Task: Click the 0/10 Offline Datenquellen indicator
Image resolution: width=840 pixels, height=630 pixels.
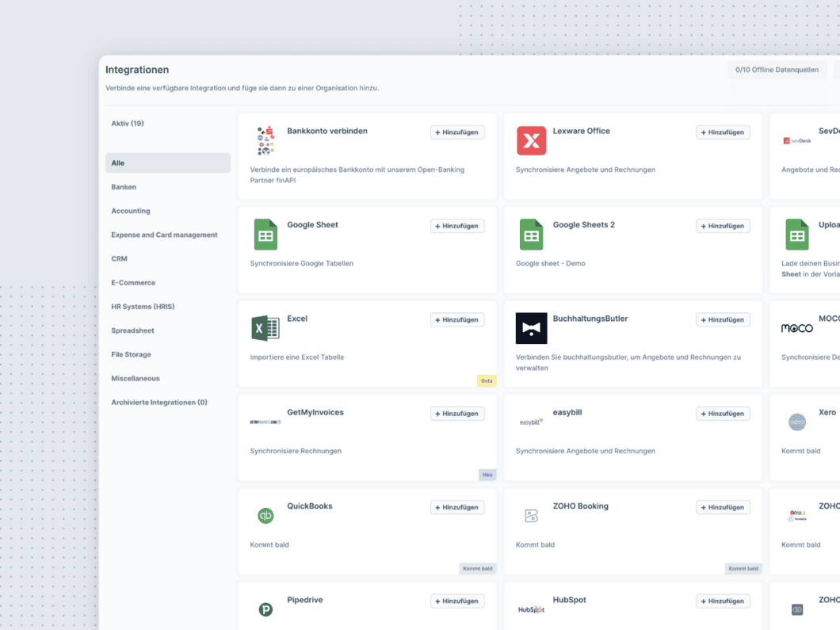Action: [x=777, y=70]
